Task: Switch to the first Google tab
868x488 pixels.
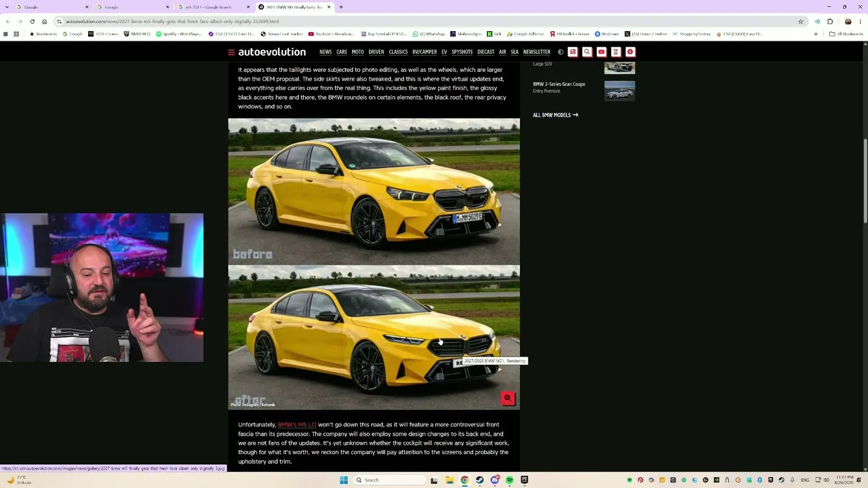Action: pyautogui.click(x=51, y=7)
